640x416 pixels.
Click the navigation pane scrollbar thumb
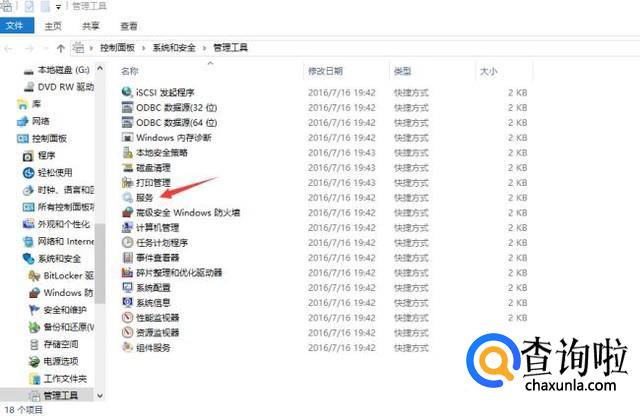pyautogui.click(x=100, y=263)
